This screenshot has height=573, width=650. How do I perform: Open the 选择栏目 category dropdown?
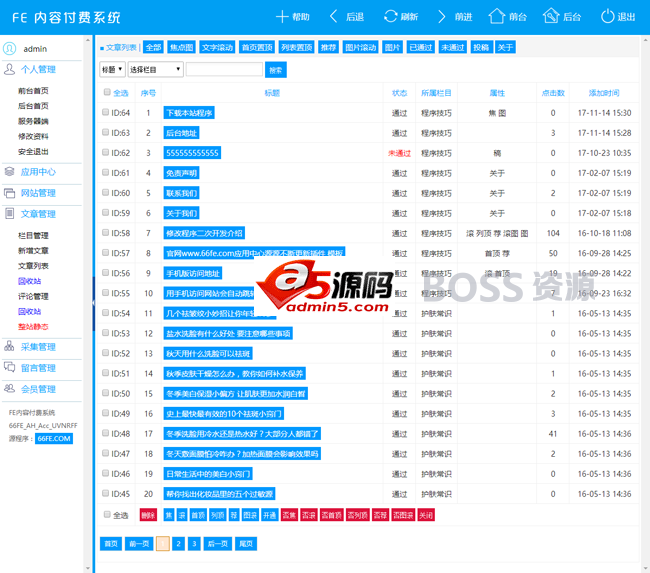tap(155, 70)
